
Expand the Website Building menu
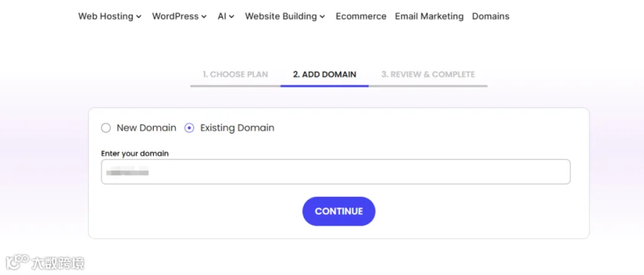(x=285, y=16)
